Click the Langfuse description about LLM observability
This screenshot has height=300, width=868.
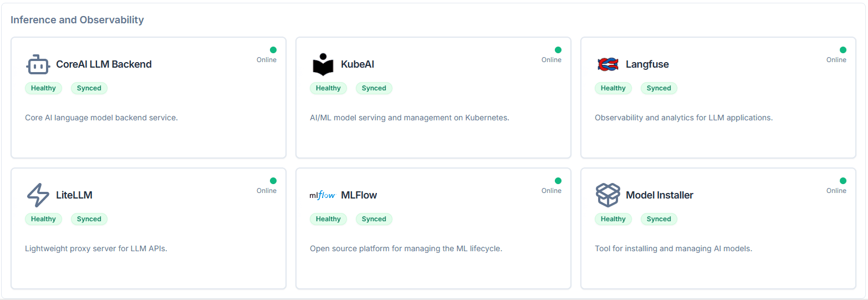pos(683,118)
